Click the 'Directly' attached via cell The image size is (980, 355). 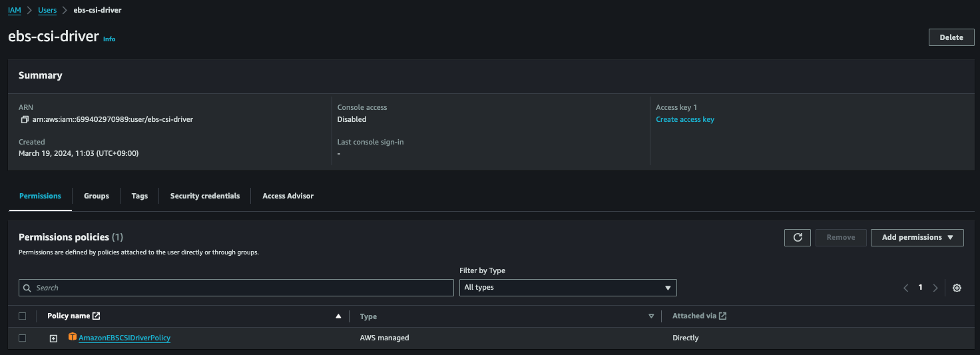tap(686, 338)
